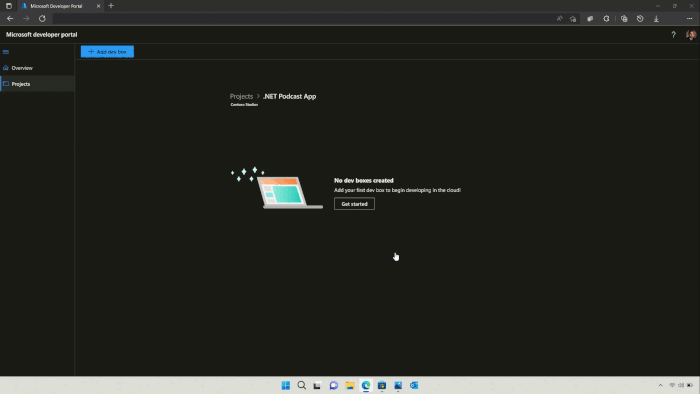The image size is (700, 394).
Task: Add page to favorites star icon
Action: pyautogui.click(x=573, y=19)
